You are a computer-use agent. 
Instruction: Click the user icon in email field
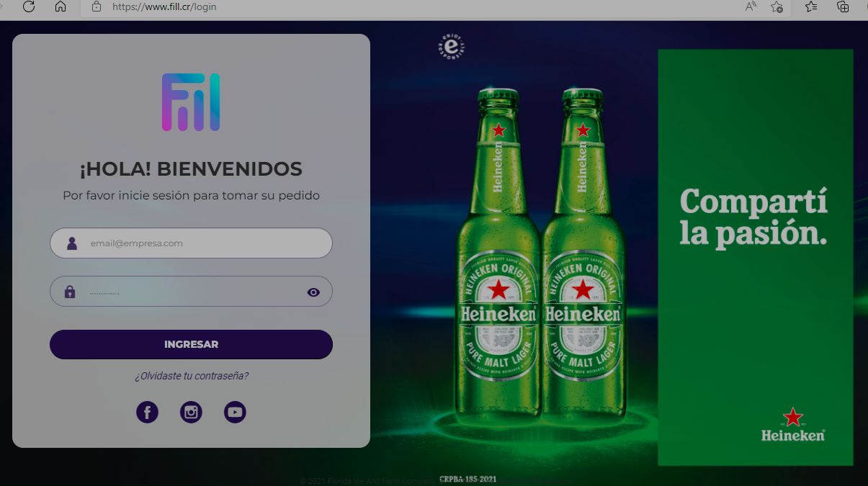(71, 243)
